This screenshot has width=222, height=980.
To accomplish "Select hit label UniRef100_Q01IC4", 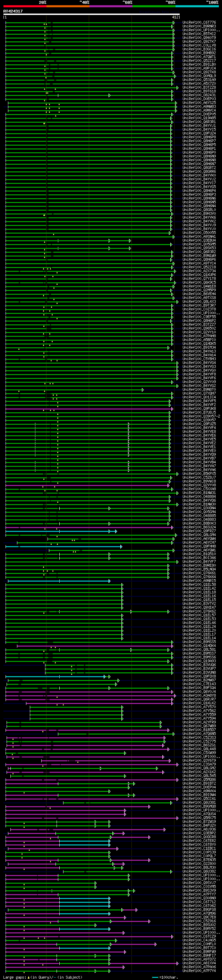I will [199, 397].
